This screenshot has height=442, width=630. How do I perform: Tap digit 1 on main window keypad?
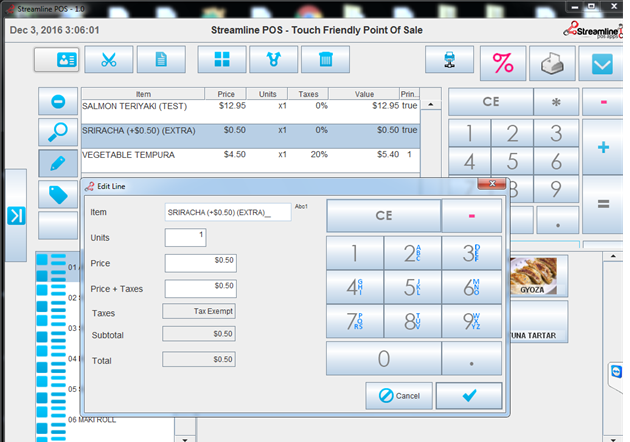[x=469, y=133]
